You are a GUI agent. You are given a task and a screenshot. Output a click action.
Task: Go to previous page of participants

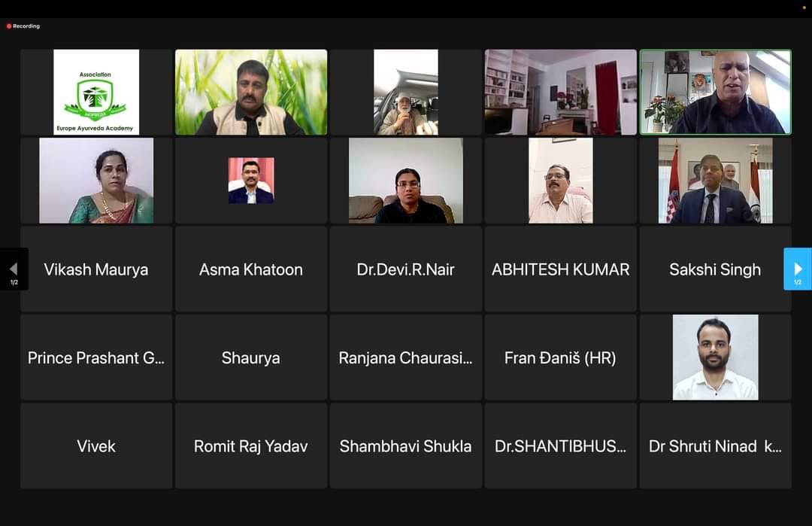[14, 269]
